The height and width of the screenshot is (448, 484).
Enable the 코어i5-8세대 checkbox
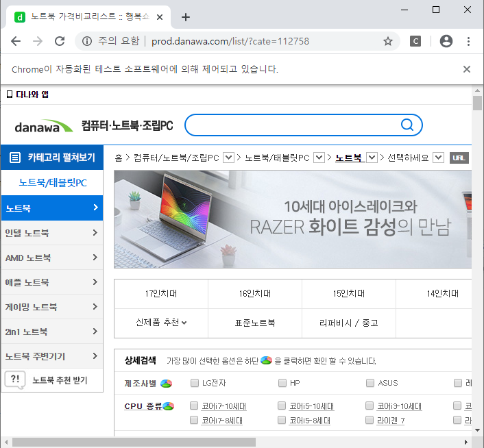coord(282,420)
